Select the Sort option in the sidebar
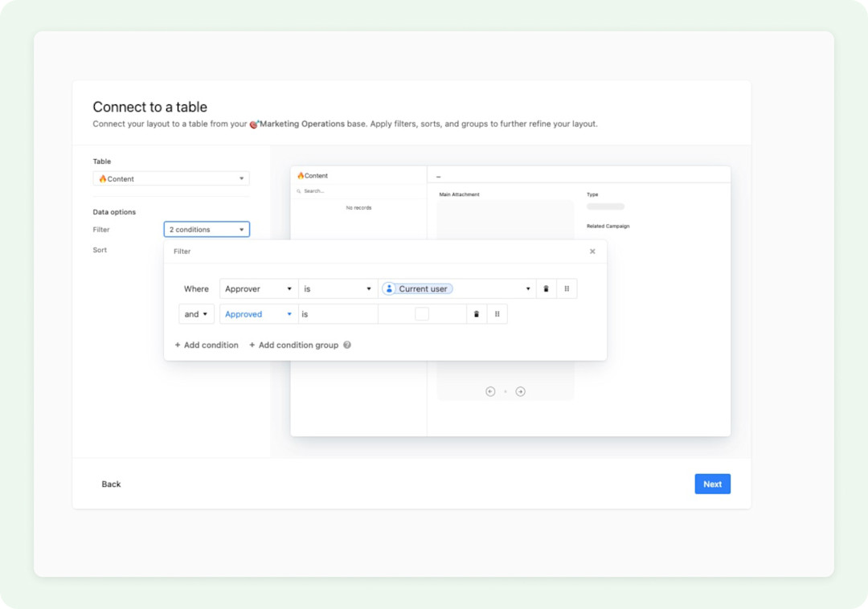Image resolution: width=868 pixels, height=609 pixels. (100, 250)
